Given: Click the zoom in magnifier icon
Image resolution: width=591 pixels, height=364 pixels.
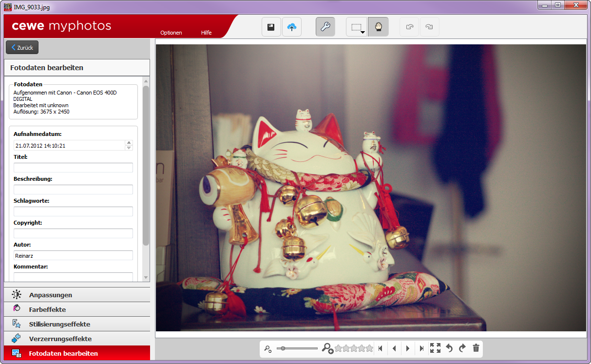Looking at the screenshot, I should pos(327,348).
